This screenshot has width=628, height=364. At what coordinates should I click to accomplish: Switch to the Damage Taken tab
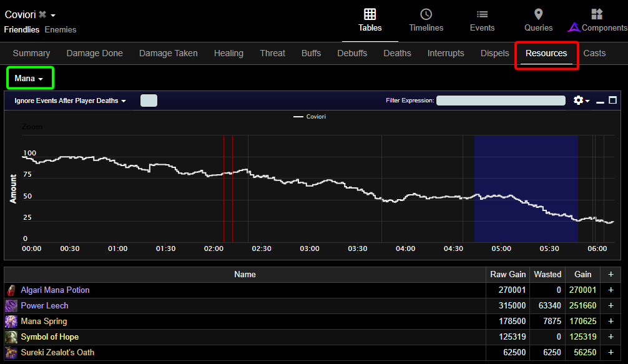pyautogui.click(x=168, y=53)
